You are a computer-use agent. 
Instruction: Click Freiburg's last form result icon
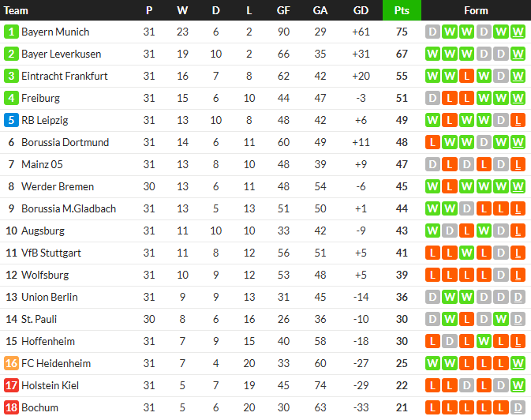tap(518, 99)
